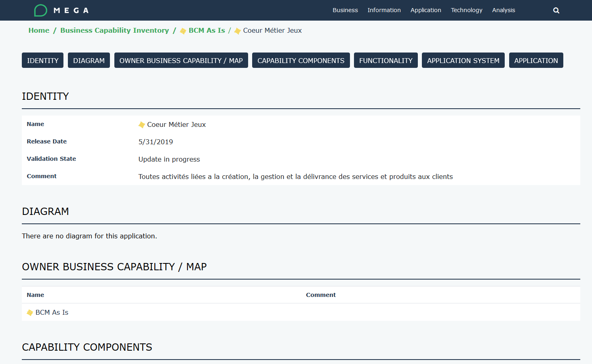Expand the Application menu
Image resolution: width=592 pixels, height=364 pixels.
[426, 10]
